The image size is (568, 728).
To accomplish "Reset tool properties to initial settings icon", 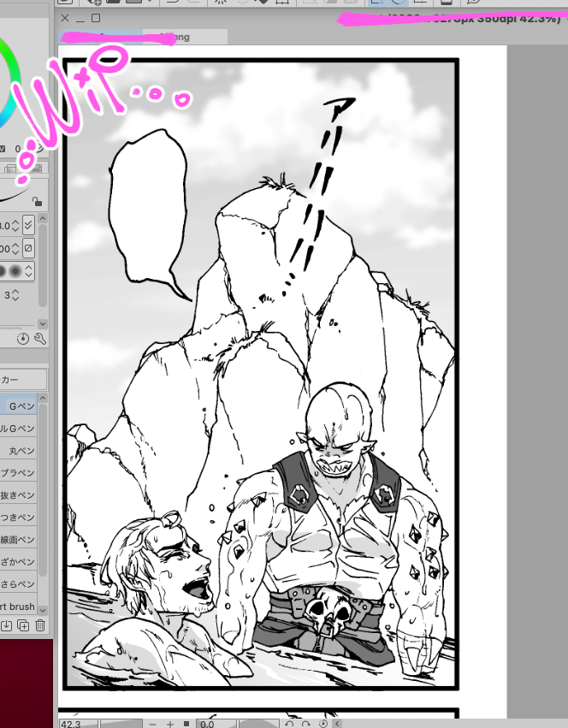I will pyautogui.click(x=23, y=339).
